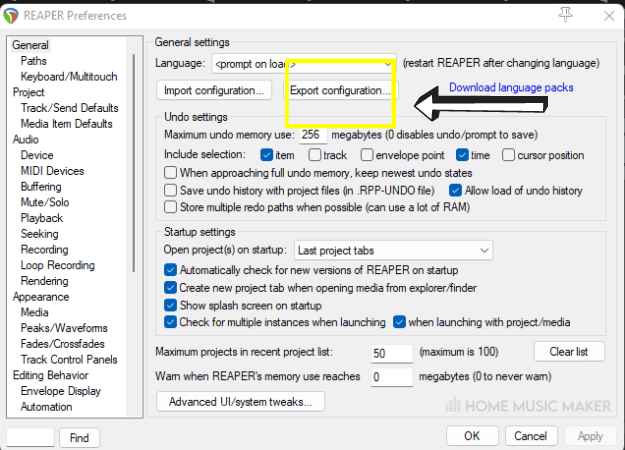Click the maximum undo memory field

pos(313,135)
